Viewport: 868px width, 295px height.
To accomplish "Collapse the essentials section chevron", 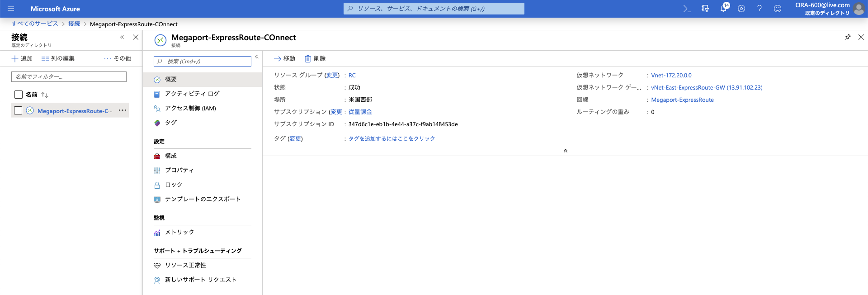I will [565, 151].
